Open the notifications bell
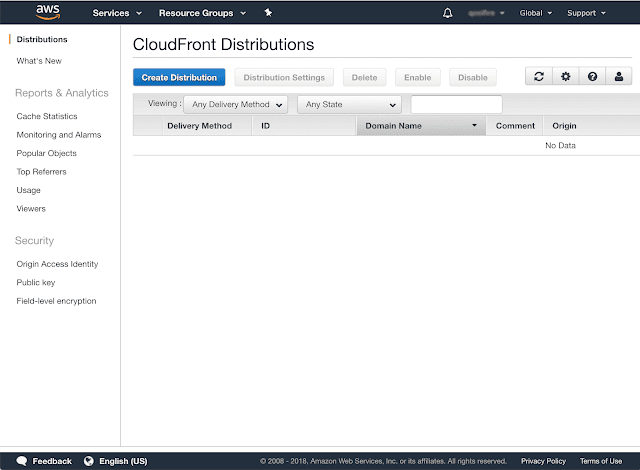640x470 pixels. (447, 13)
